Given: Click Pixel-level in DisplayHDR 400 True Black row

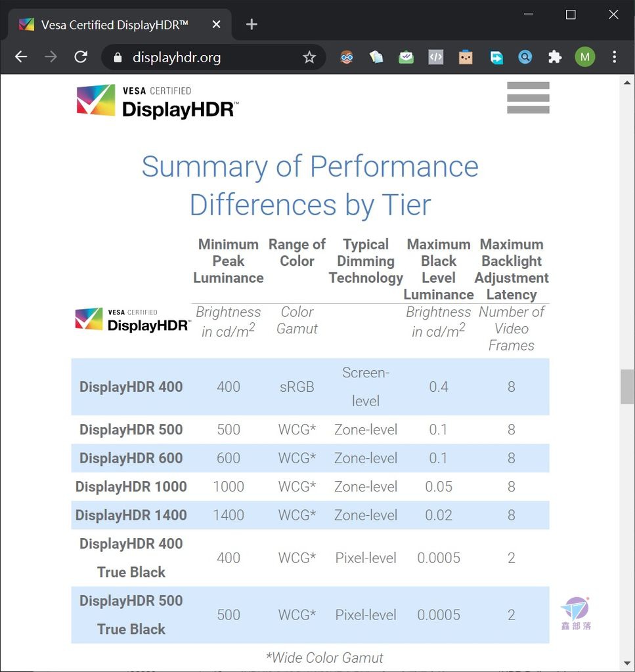Looking at the screenshot, I should click(x=366, y=558).
